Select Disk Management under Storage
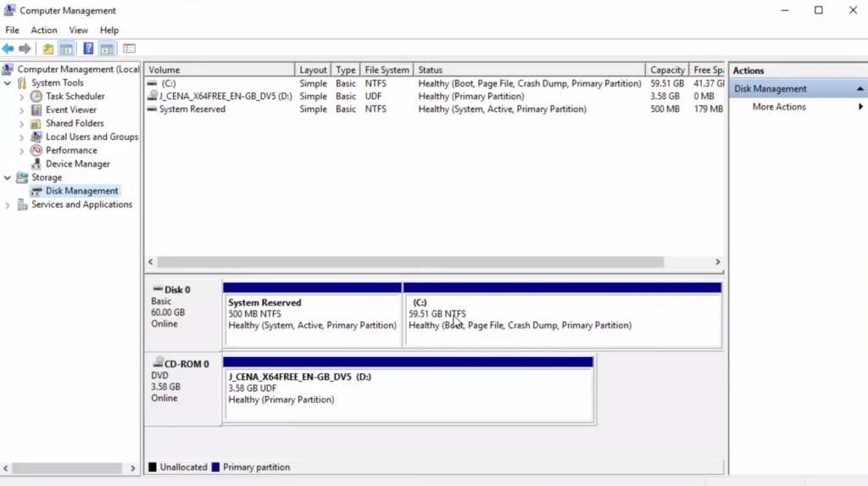868x486 pixels. tap(81, 191)
